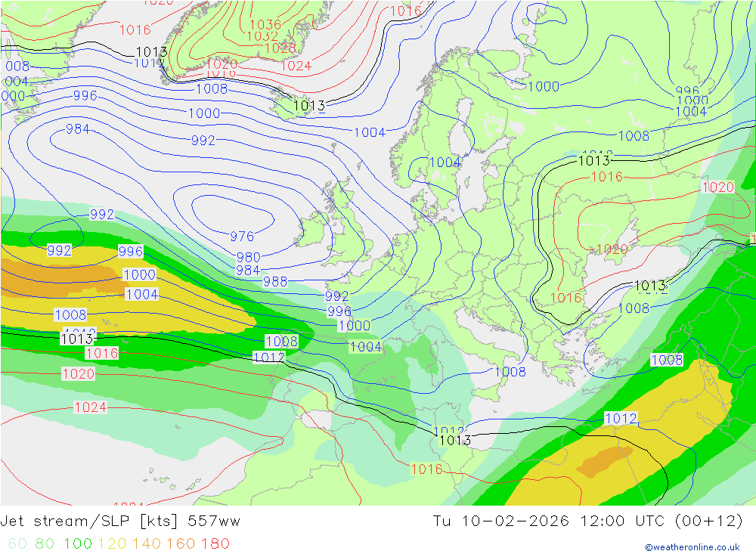Image resolution: width=756 pixels, height=554 pixels.
Task: Click the 1016 label over western Russia
Action: 607,176
